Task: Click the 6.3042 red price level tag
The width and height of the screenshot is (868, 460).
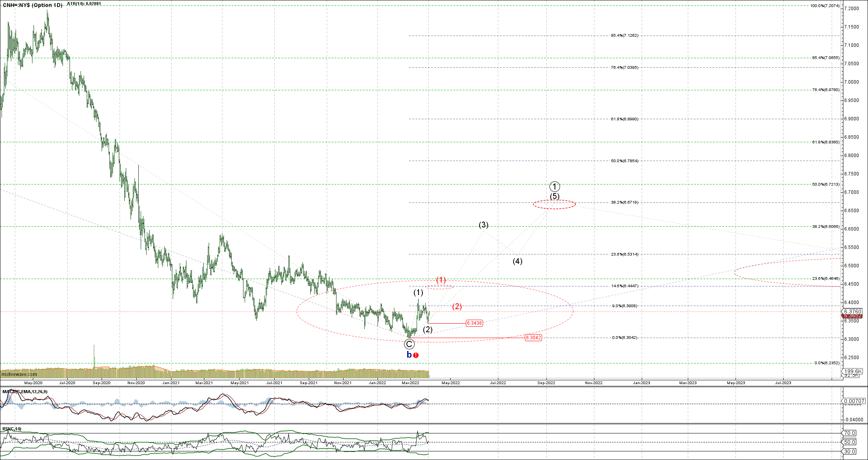Action: pos(533,338)
